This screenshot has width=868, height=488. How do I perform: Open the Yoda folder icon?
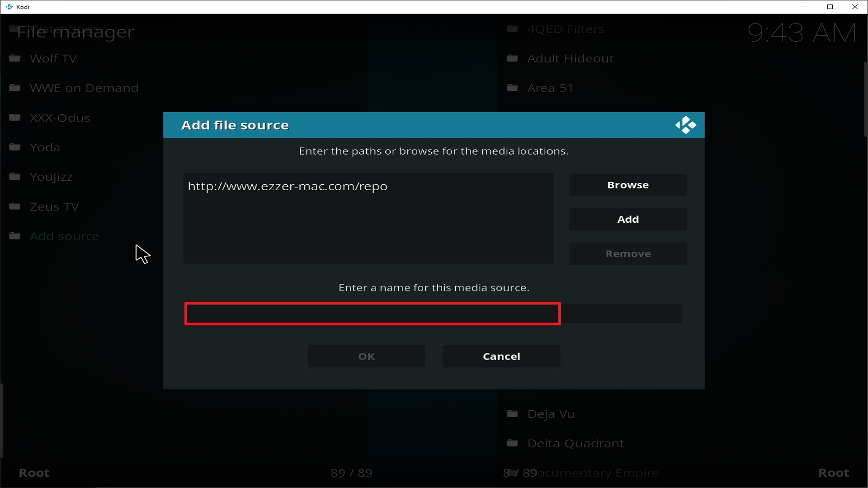pos(15,147)
